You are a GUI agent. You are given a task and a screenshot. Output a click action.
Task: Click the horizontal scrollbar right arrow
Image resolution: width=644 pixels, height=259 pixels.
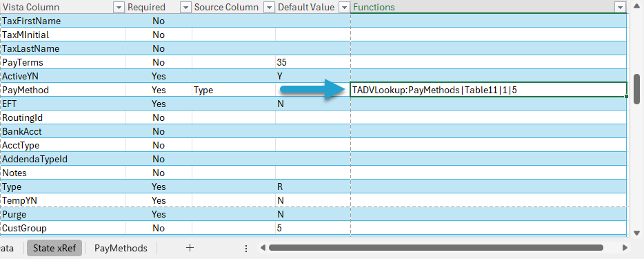pyautogui.click(x=625, y=248)
